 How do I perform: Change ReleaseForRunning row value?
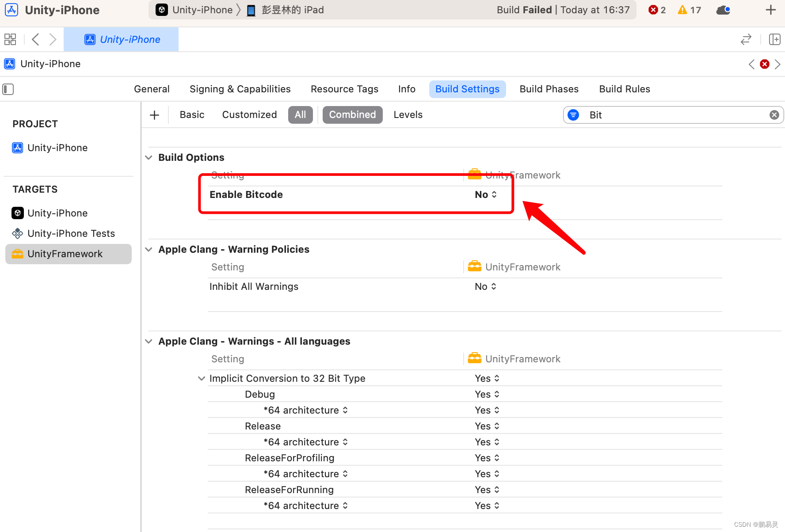click(487, 490)
